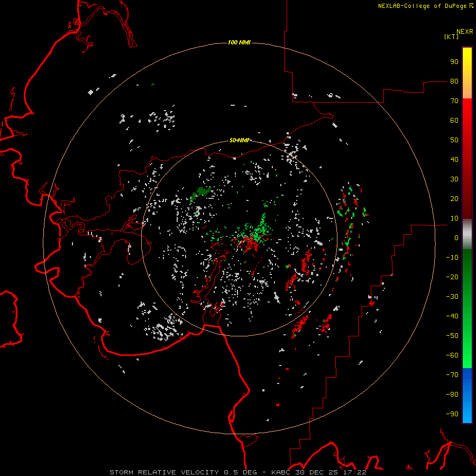Click the positive 20 scale label
Image resolution: width=476 pixels, height=476 pixels.
click(x=454, y=198)
